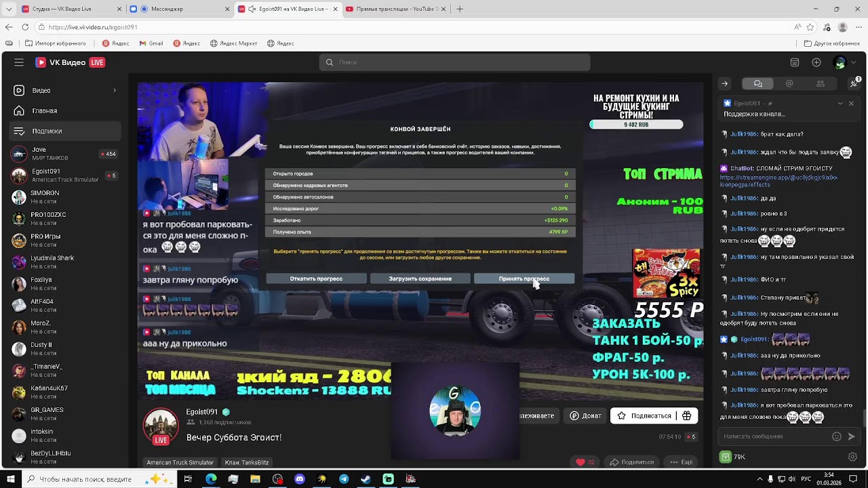Screen dimensions: 868x488
Task: Open Lyudmila Shark channel in sidebar
Action: coord(66,262)
